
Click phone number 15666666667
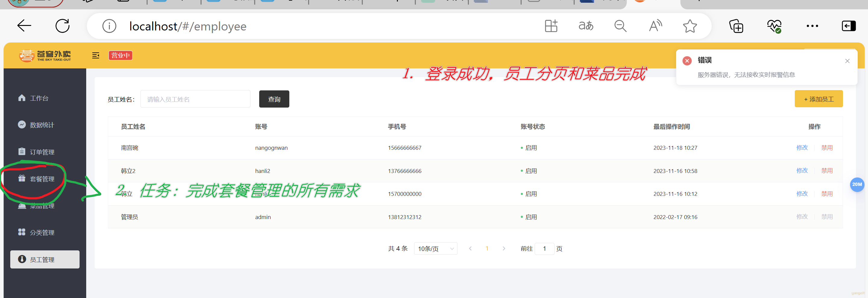[x=404, y=148]
